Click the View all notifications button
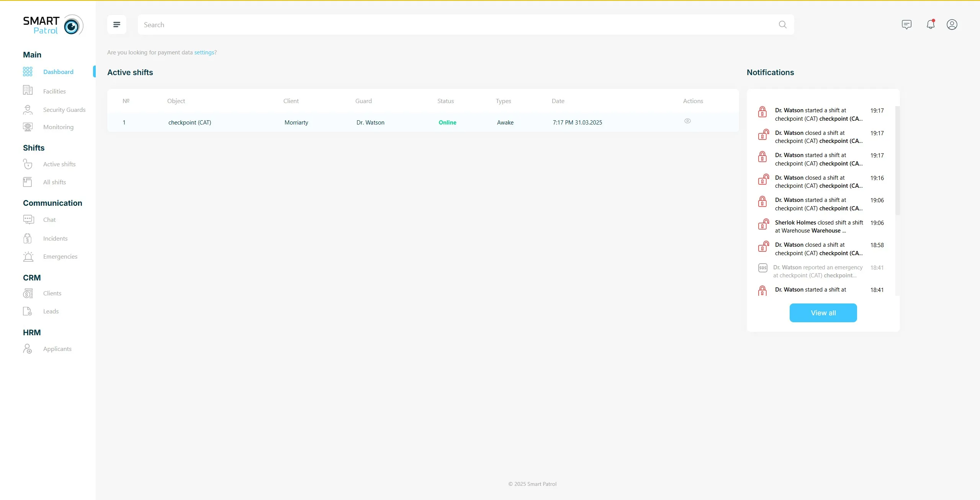Viewport: 980px width, 500px height. [823, 313]
